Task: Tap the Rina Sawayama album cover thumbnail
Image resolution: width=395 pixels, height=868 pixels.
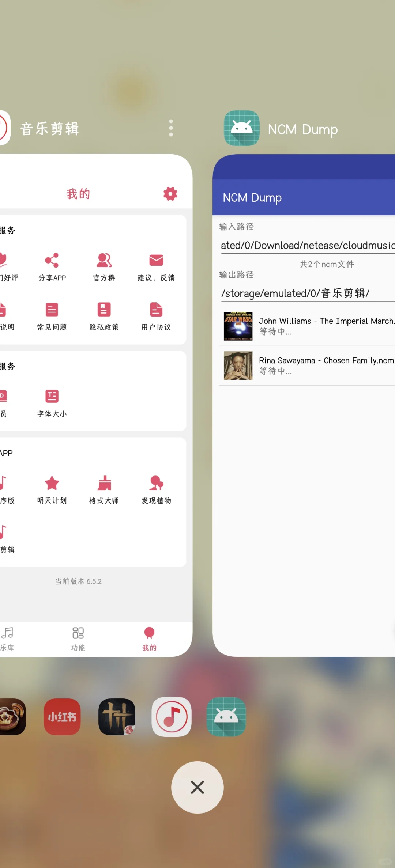Action: pos(238,365)
